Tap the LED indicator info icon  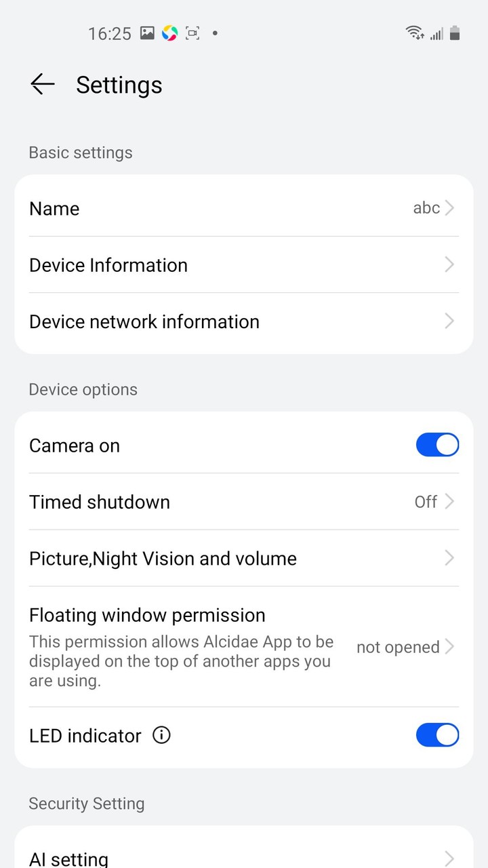[161, 735]
